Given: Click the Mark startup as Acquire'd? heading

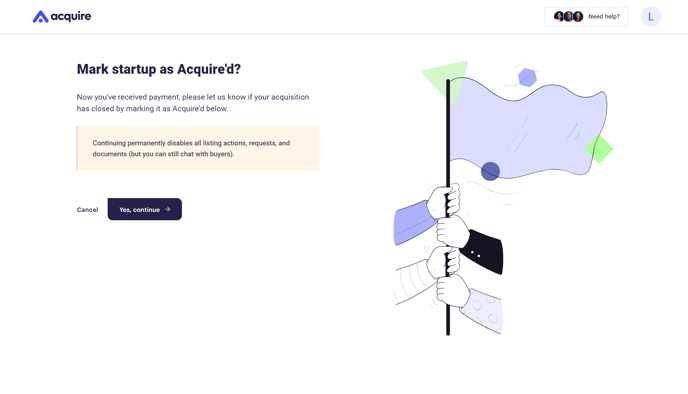Looking at the screenshot, I should click(x=159, y=69).
